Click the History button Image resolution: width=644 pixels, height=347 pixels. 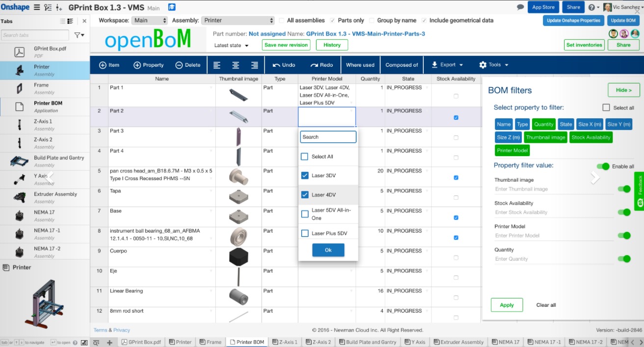coord(332,45)
